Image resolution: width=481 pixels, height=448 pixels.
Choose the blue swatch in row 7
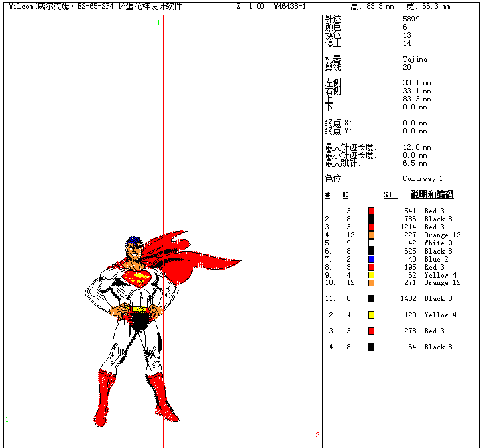pyautogui.click(x=371, y=259)
